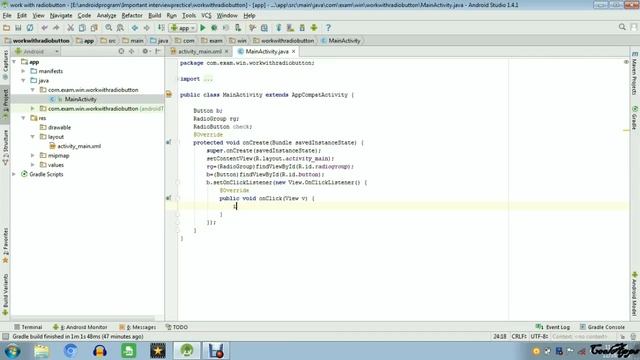The height and width of the screenshot is (360, 640).
Task: Click the src breadcrumb in navigation bar
Action: tap(109, 41)
